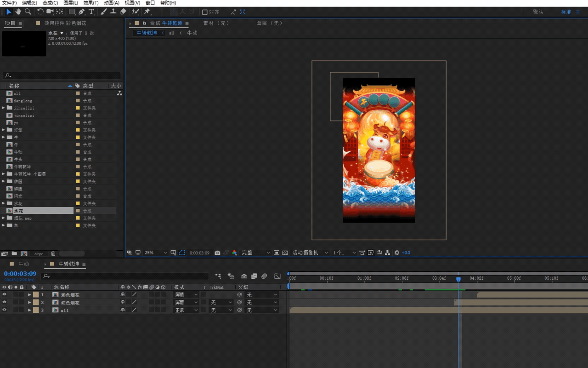The height and width of the screenshot is (368, 588).
Task: Click the reset exposure icon
Action: click(397, 253)
